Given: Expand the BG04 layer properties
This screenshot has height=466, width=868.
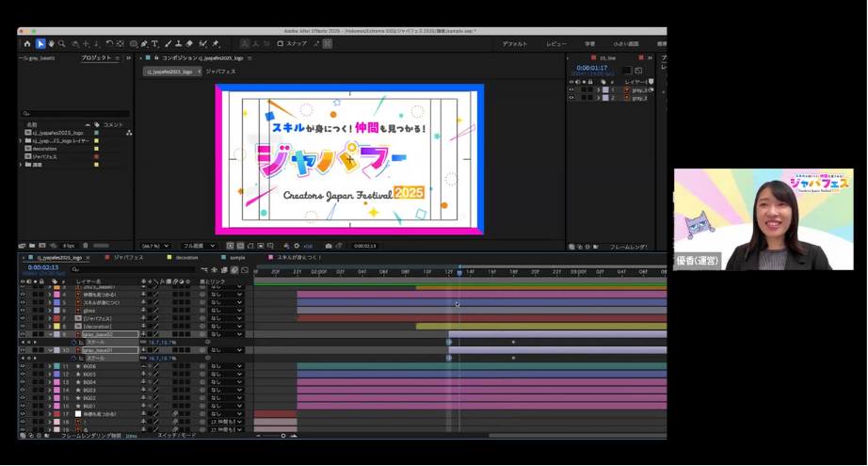Looking at the screenshot, I should pyautogui.click(x=49, y=382).
